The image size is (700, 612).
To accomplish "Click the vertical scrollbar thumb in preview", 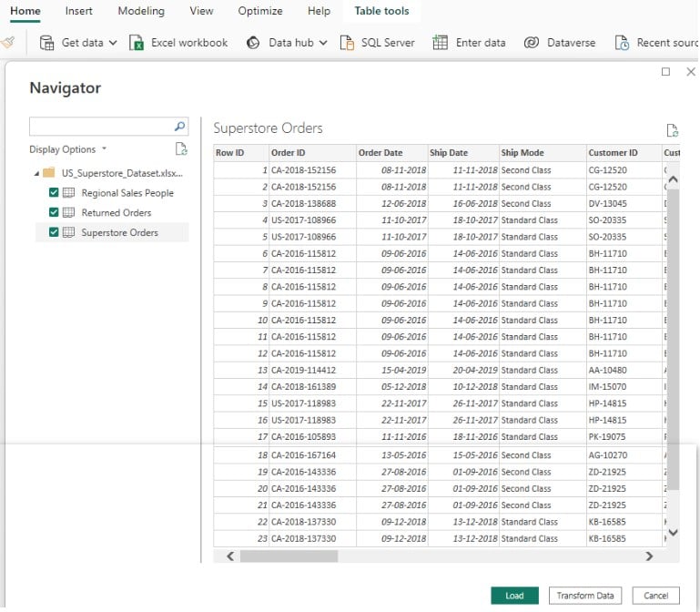I will [x=674, y=340].
